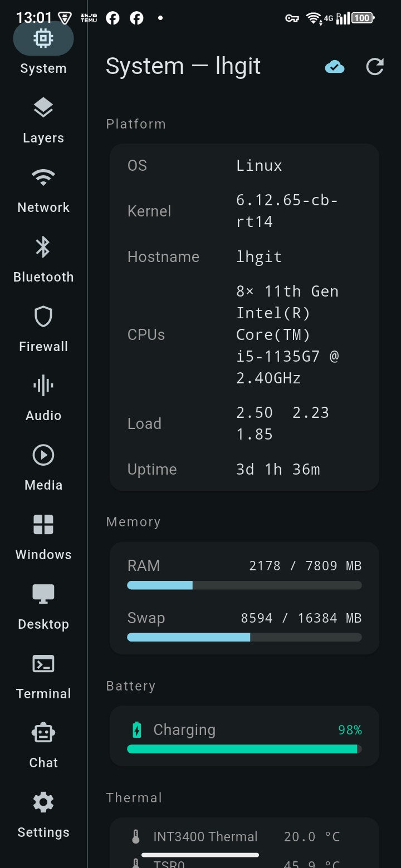Tap the CPUs value 'i5-1135G7'

point(278,356)
